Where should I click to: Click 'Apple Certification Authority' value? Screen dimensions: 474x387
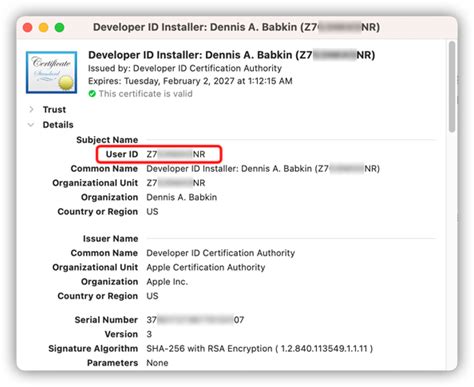click(206, 267)
